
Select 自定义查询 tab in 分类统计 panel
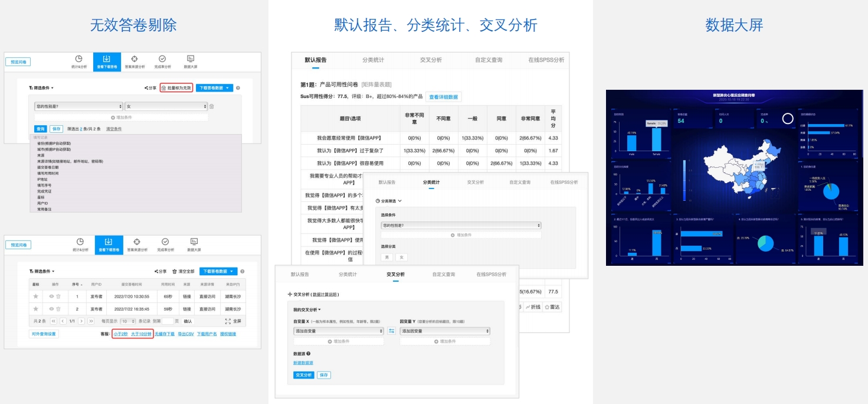(x=520, y=183)
